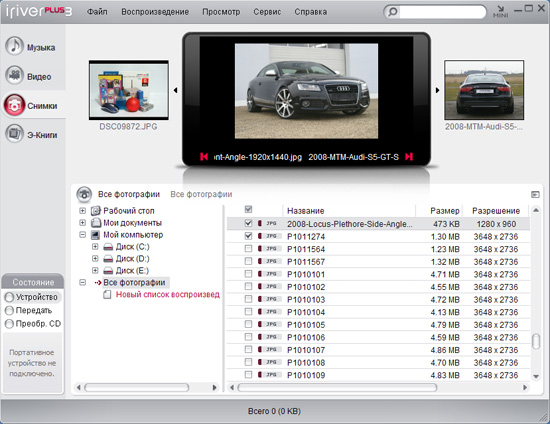Click the file list vertical scrollbar

point(536,293)
